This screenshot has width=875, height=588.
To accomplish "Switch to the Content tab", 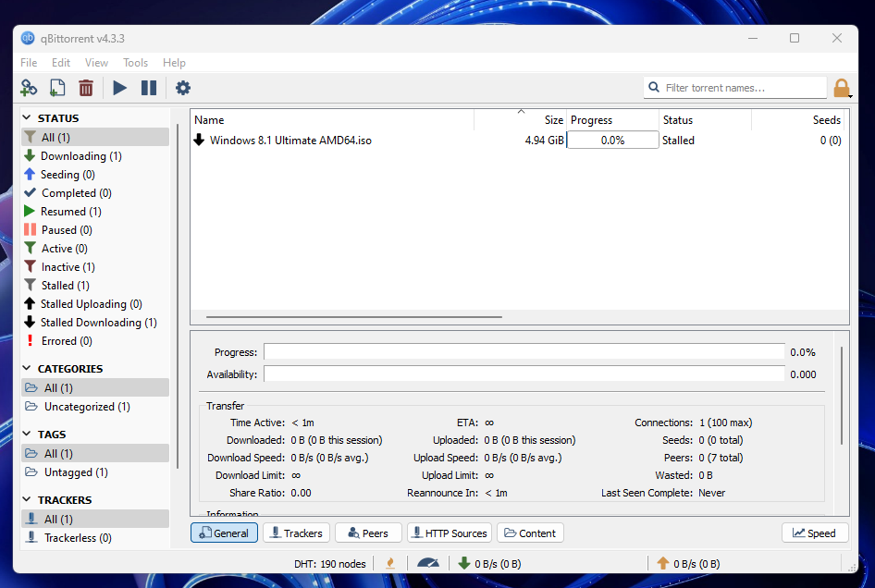I will coord(530,533).
